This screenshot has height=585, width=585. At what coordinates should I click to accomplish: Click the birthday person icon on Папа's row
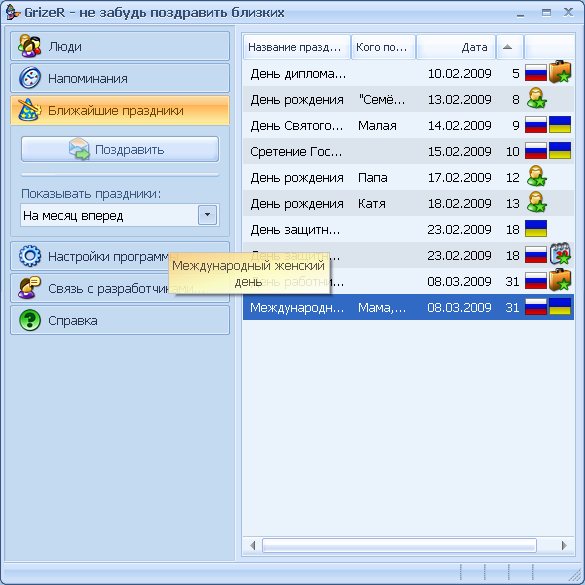536,177
